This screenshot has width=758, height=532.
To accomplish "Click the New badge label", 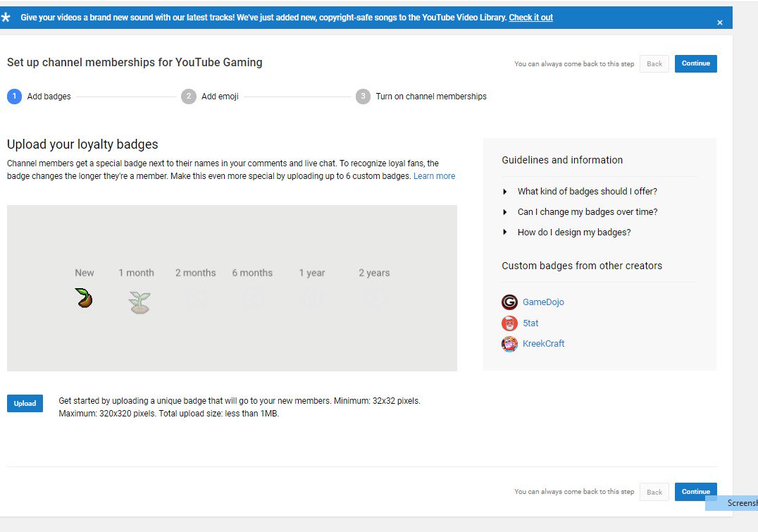I will click(x=84, y=273).
